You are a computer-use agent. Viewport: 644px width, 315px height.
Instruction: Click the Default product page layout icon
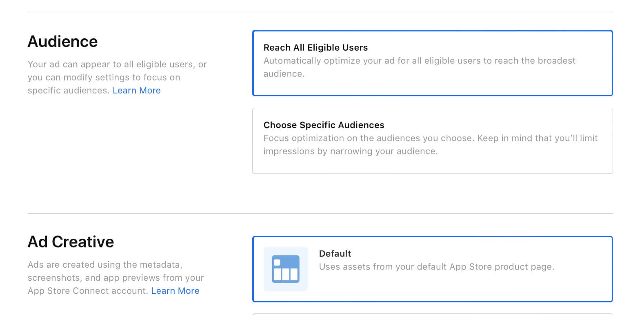[x=285, y=269]
